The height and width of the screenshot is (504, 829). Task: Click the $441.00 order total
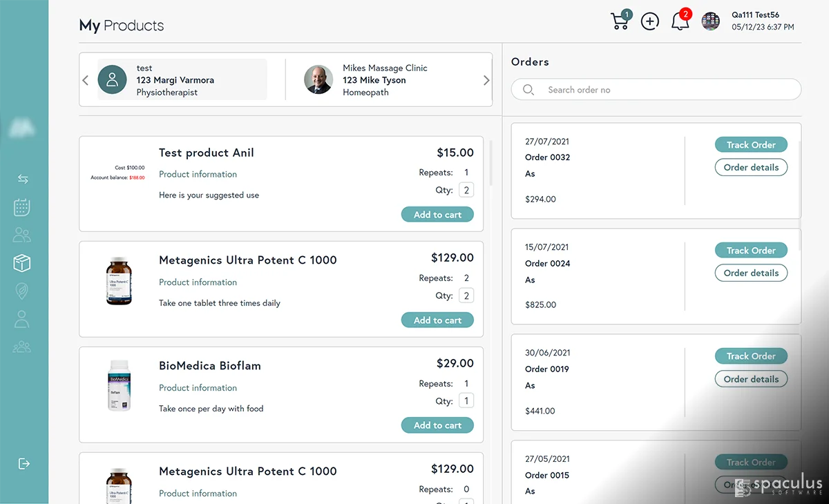[x=540, y=411]
